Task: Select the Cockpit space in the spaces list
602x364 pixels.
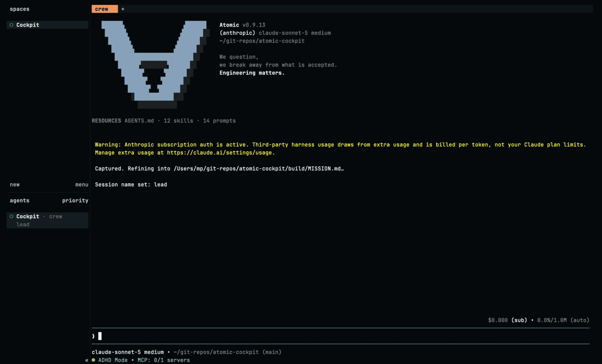Action: 47,25
